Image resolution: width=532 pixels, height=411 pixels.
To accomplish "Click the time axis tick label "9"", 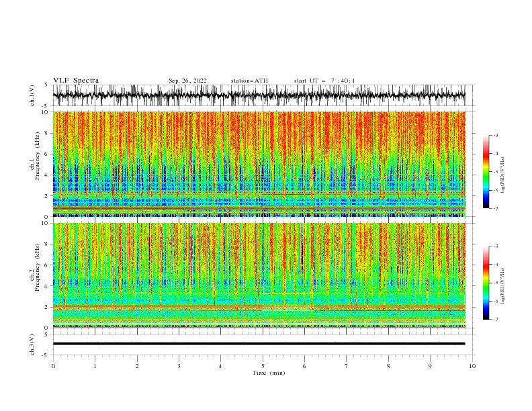I will point(430,366).
